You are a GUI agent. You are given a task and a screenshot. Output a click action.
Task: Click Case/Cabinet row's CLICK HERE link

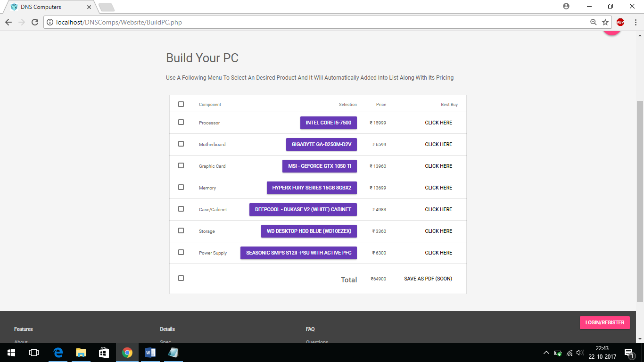pos(438,209)
